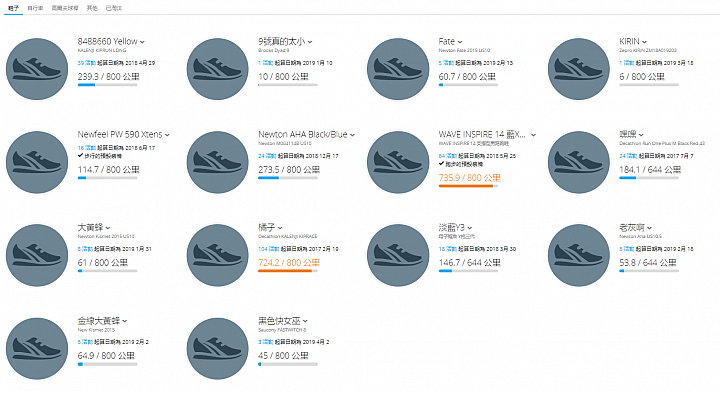Click the 60.7 / 800 公里 distance text

point(467,77)
